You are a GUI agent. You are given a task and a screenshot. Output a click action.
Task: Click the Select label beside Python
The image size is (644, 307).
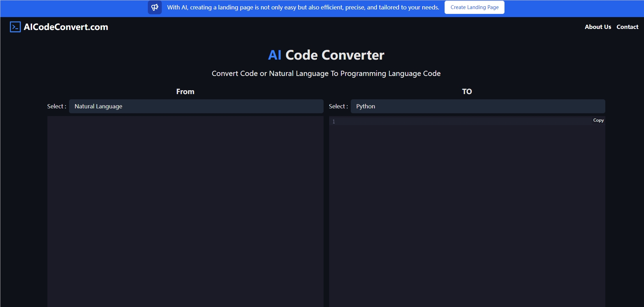[x=338, y=106]
